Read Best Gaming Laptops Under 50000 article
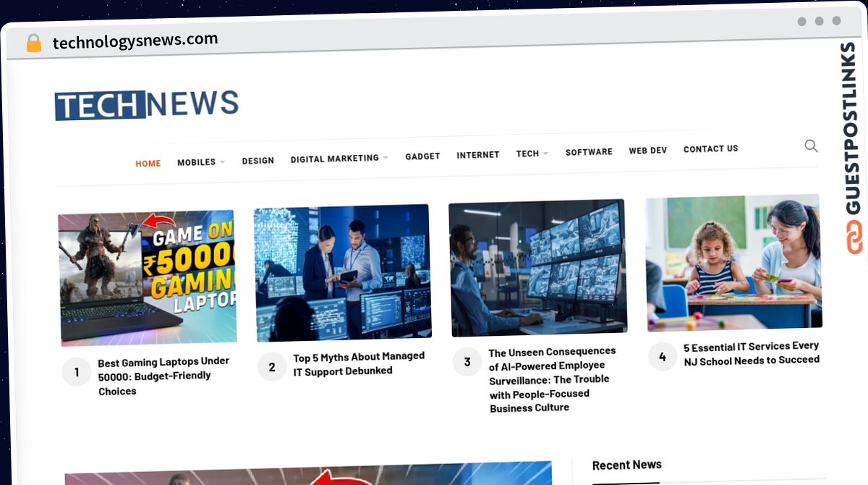The height and width of the screenshot is (485, 868). tap(164, 376)
